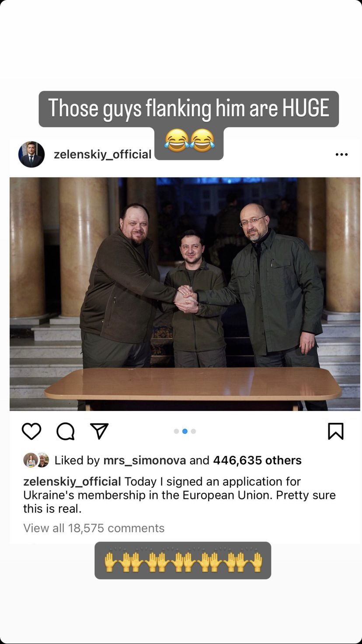The width and height of the screenshot is (362, 644).
Task: Open the three-dot post options menu
Action: pyautogui.click(x=341, y=154)
